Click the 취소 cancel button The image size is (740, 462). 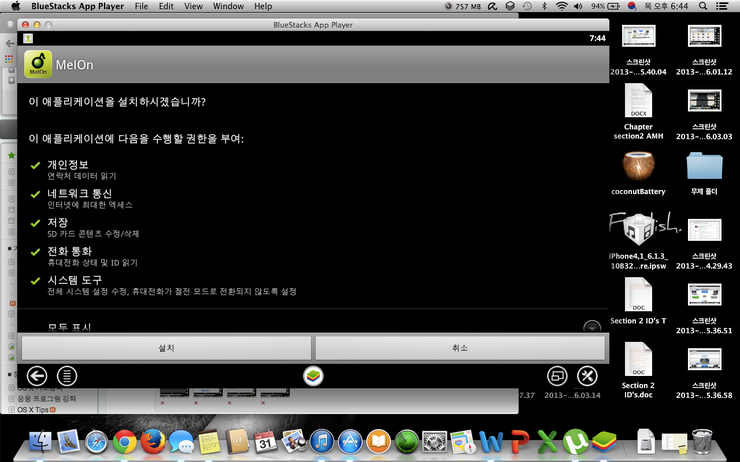click(x=460, y=348)
